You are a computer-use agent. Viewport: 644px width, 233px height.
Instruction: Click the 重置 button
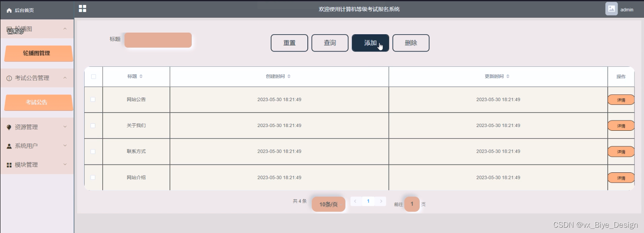tap(289, 43)
